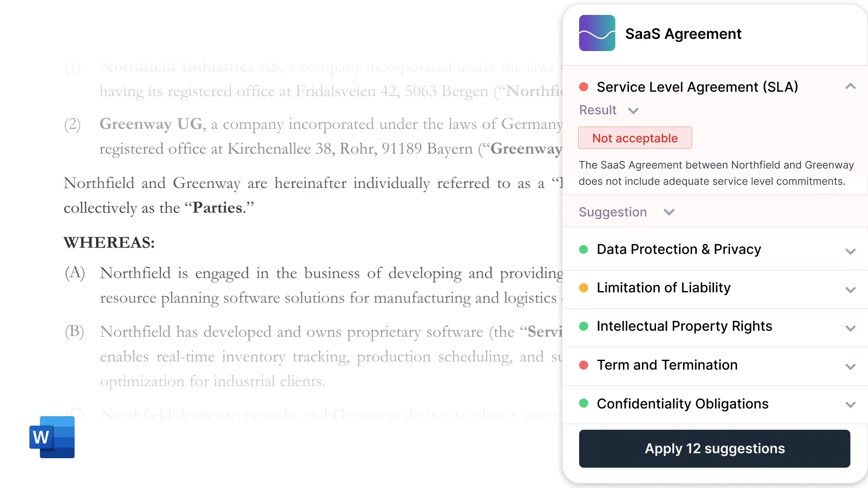Click the Microsoft Word icon
Viewport: 868px width, 488px height.
coord(52,437)
